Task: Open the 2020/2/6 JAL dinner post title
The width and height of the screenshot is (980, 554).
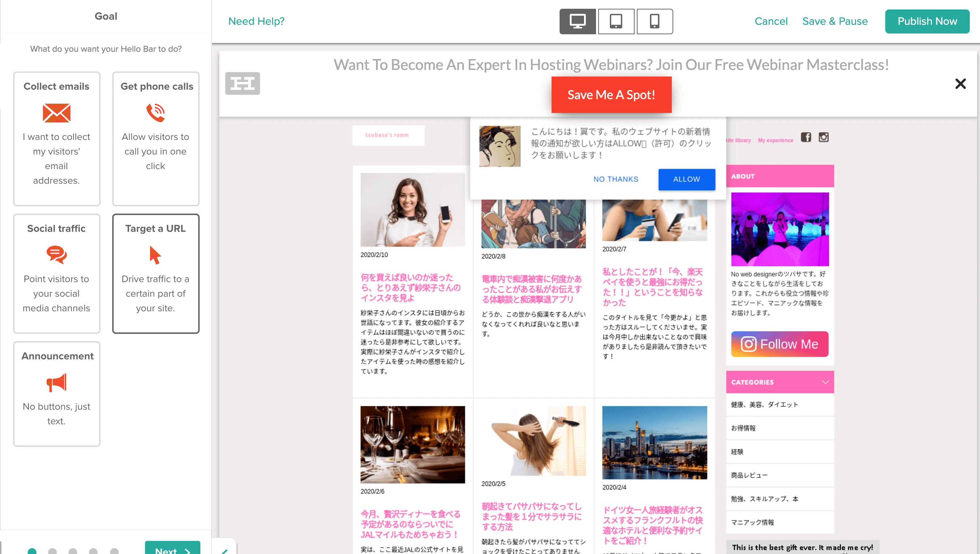Action: 411,524
